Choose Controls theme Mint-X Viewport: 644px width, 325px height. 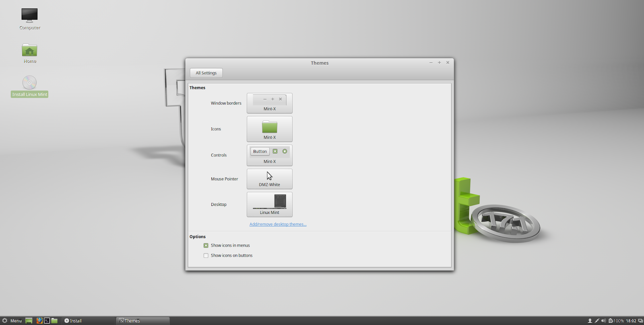tap(269, 155)
